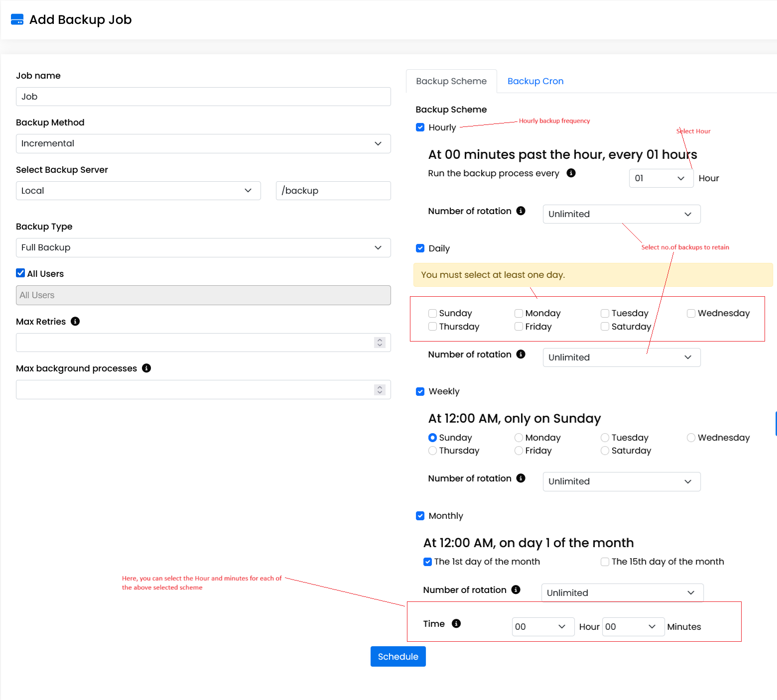Click the Daily Number of rotation info icon

[x=521, y=354]
